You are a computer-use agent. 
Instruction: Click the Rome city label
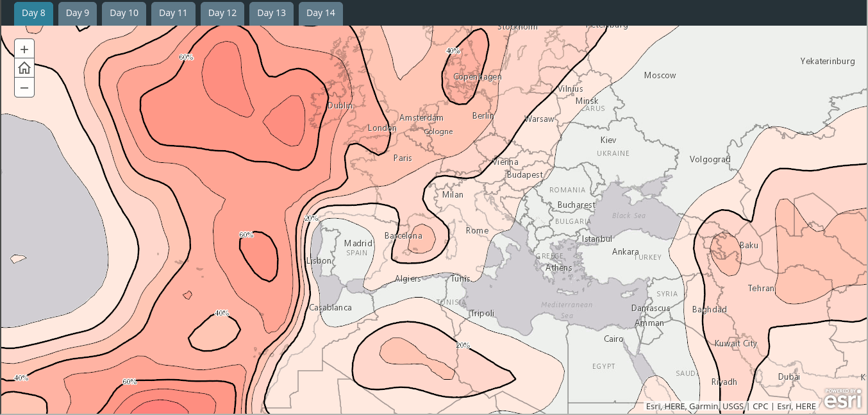477,230
